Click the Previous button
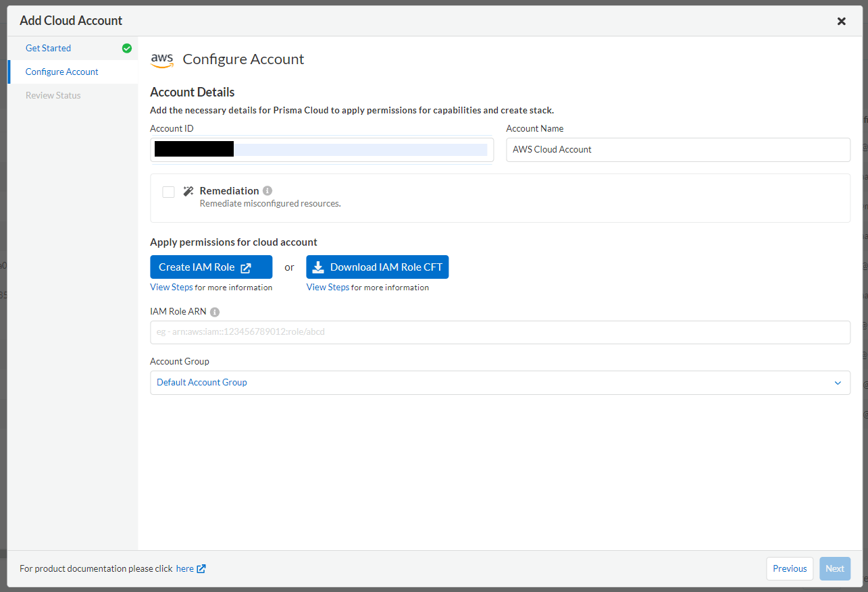 point(790,568)
